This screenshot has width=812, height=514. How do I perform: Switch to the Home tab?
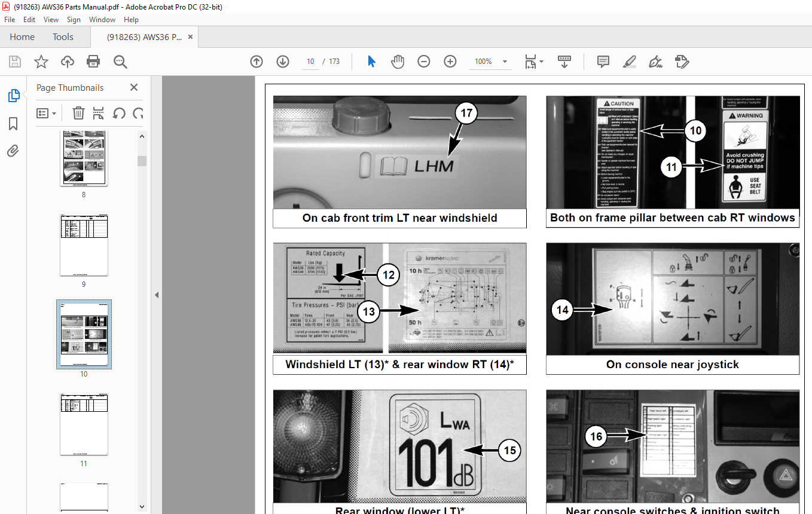click(22, 37)
